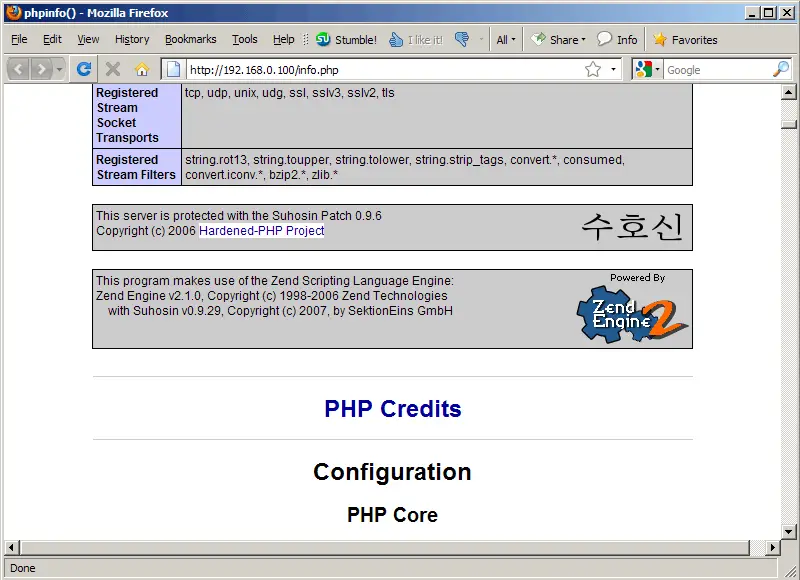The width and height of the screenshot is (800, 580).
Task: Click the horizontal scrollbar thumb
Action: coord(385,547)
